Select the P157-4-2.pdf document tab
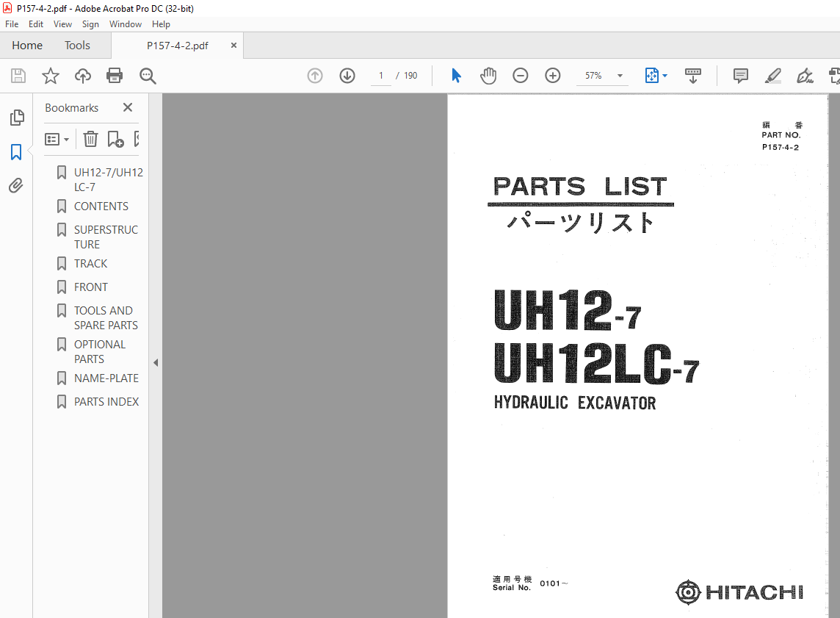This screenshot has width=840, height=618. coord(177,46)
